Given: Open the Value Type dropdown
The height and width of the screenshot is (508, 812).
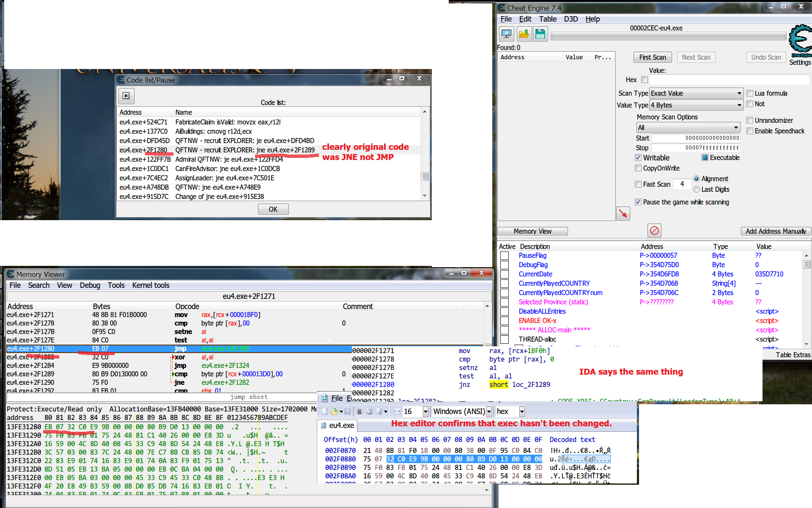Looking at the screenshot, I should [696, 105].
